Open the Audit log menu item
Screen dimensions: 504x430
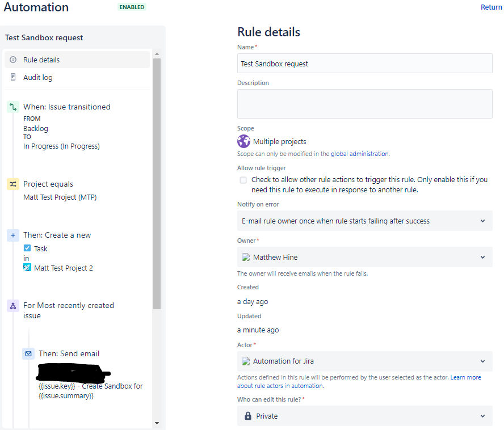[x=77, y=77]
